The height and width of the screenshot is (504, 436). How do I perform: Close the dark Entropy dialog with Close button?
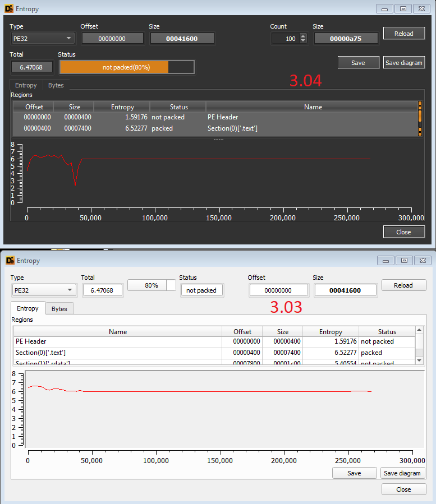click(x=404, y=232)
